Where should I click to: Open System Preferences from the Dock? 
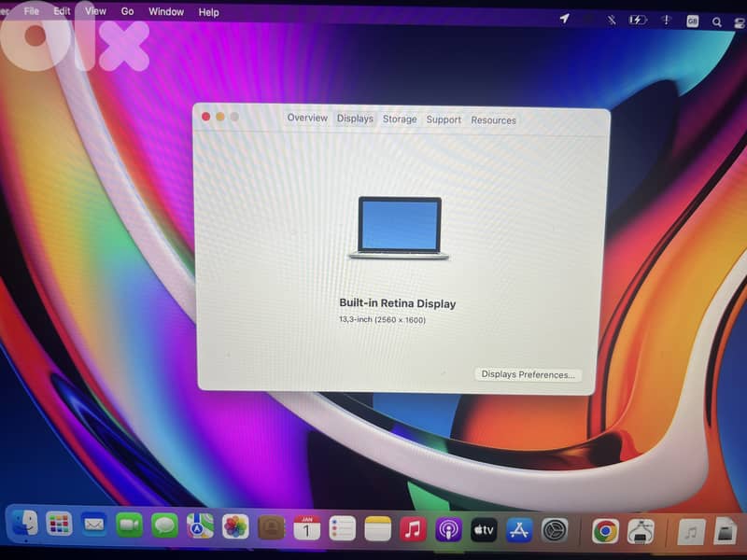click(x=555, y=530)
